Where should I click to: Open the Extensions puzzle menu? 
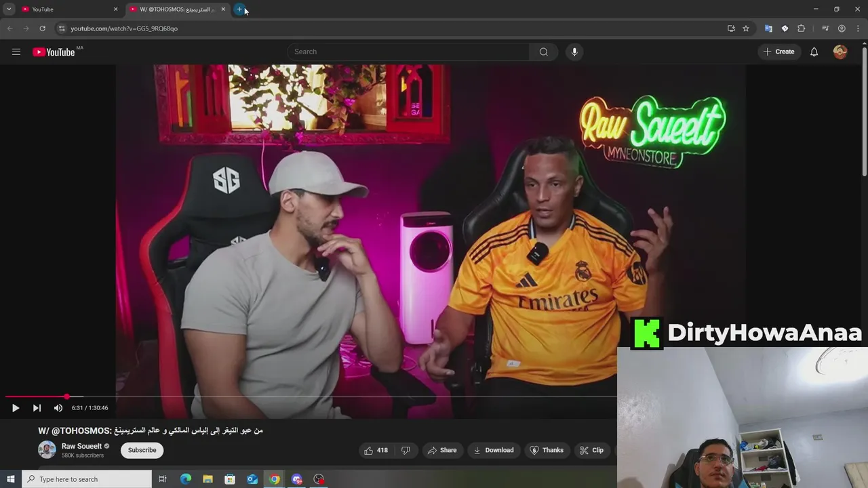[801, 28]
